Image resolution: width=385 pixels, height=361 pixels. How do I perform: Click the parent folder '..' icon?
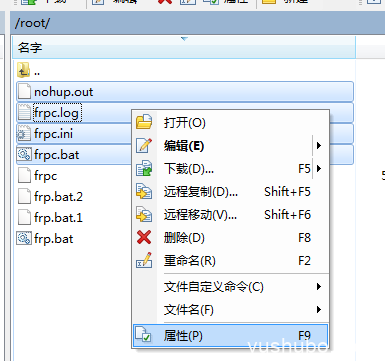tap(23, 70)
